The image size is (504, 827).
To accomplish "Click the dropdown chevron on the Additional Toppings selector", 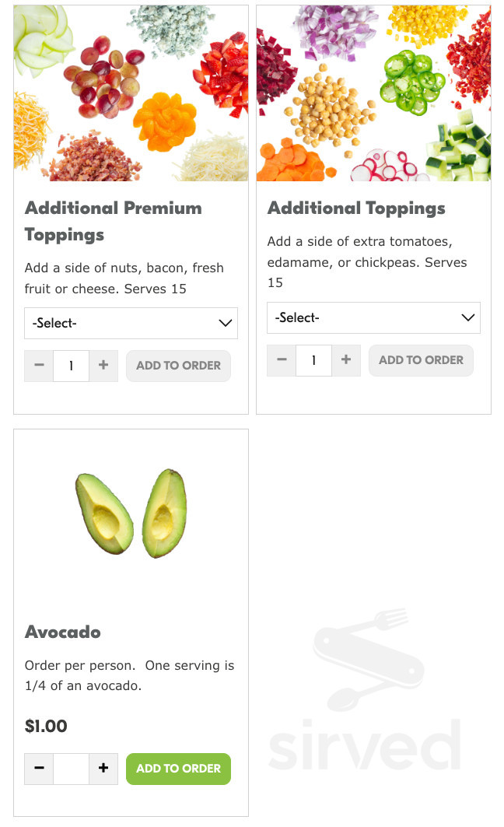I will [x=467, y=317].
